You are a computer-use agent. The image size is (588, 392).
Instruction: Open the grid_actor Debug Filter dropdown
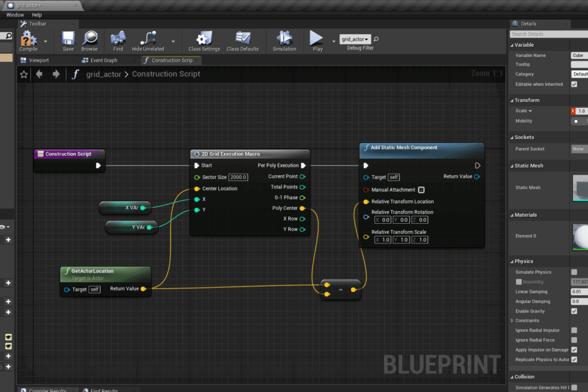[355, 39]
